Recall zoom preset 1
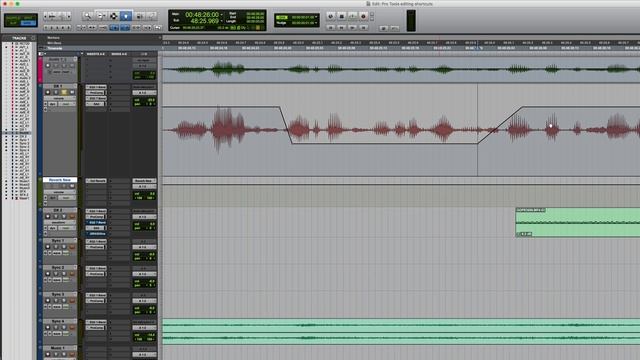 point(46,27)
